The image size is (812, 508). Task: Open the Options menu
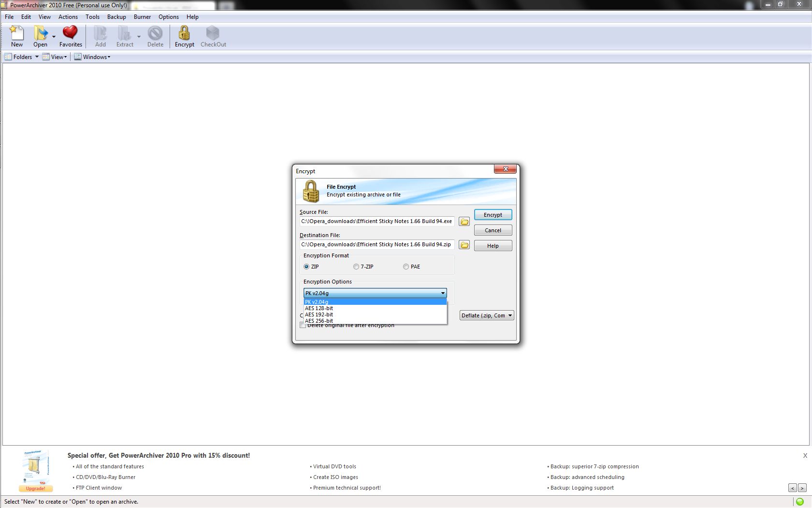point(169,17)
